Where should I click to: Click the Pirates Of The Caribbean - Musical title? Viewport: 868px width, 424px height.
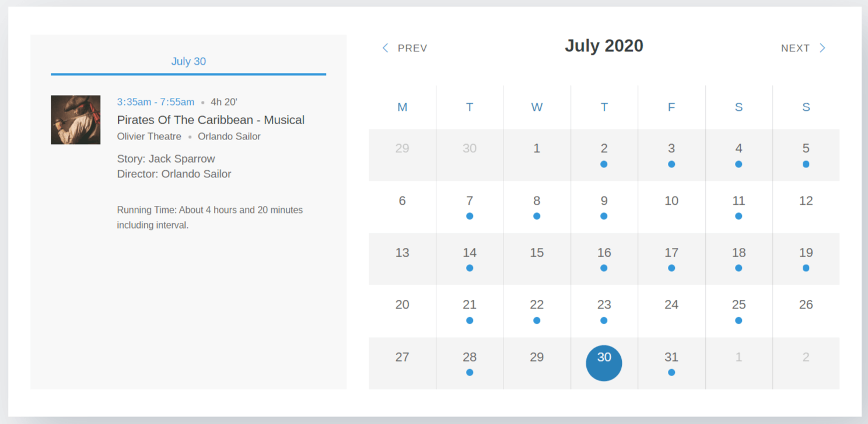(x=211, y=120)
